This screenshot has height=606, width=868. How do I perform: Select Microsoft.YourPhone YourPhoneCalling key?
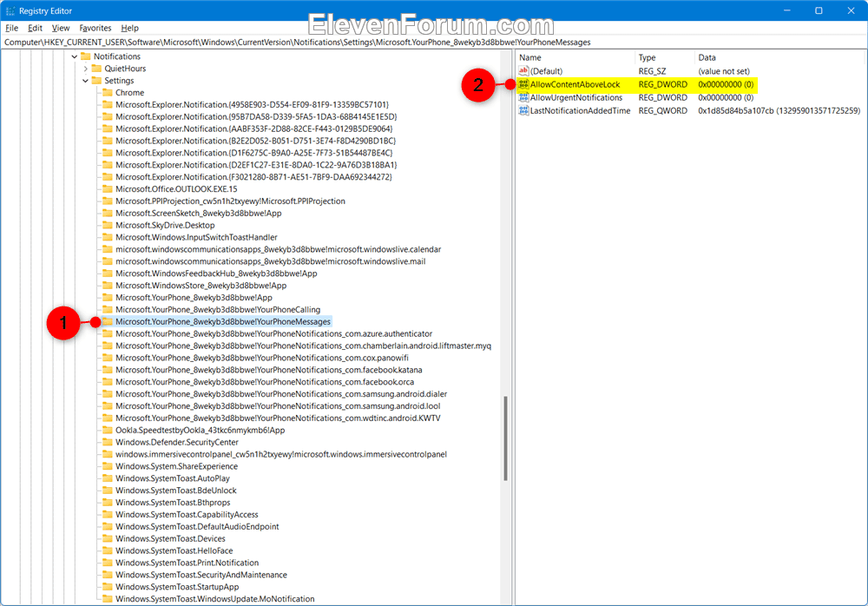click(218, 310)
